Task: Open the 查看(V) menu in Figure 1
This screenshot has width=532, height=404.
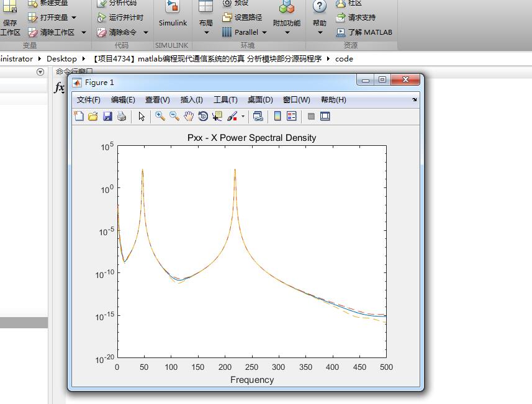Action: pyautogui.click(x=158, y=100)
